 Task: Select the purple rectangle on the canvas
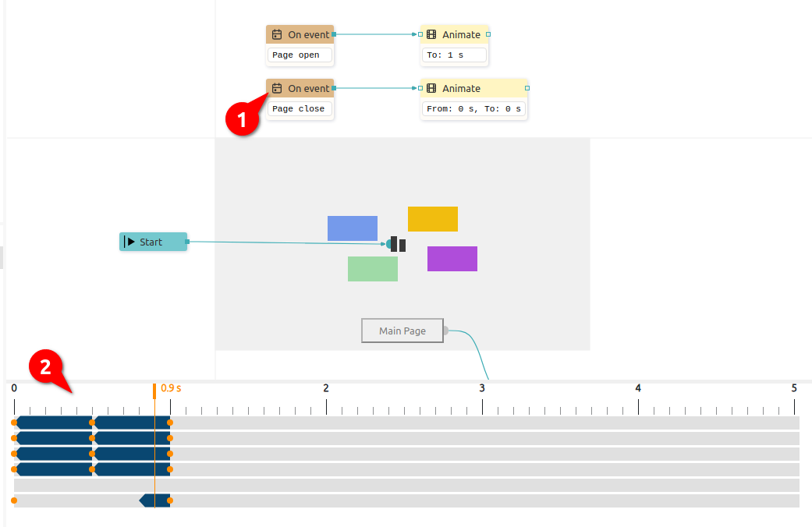[452, 259]
